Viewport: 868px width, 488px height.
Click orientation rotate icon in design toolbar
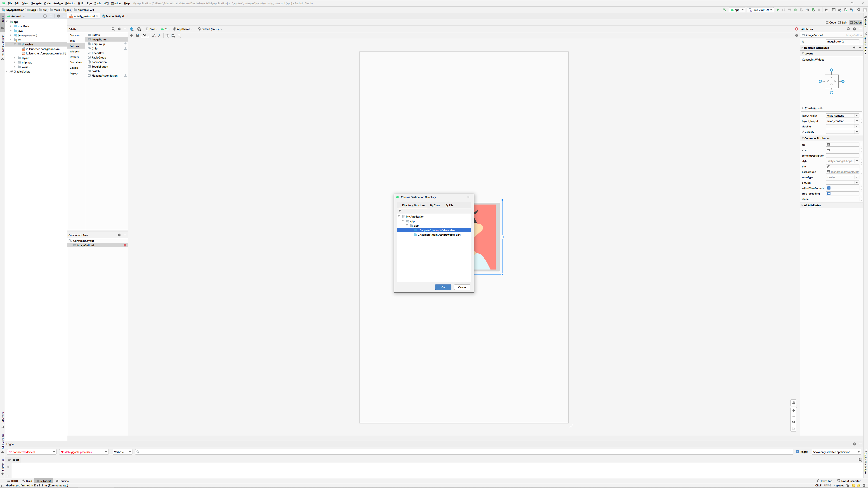point(139,29)
